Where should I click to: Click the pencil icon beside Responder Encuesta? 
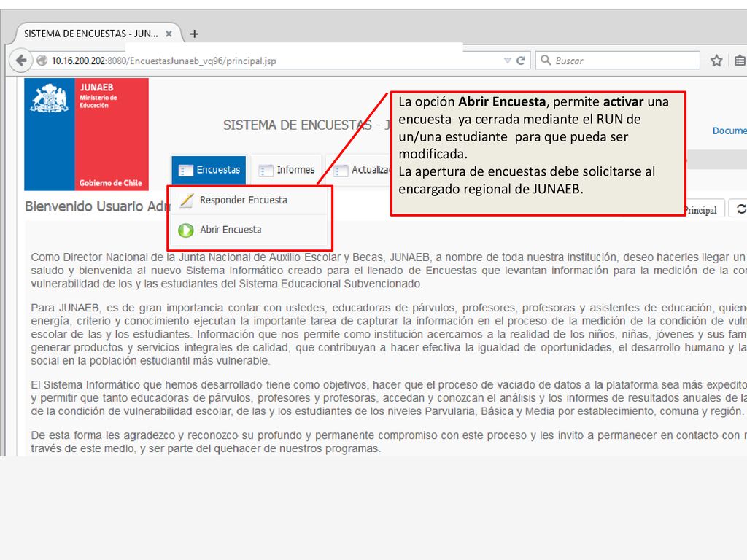[186, 201]
